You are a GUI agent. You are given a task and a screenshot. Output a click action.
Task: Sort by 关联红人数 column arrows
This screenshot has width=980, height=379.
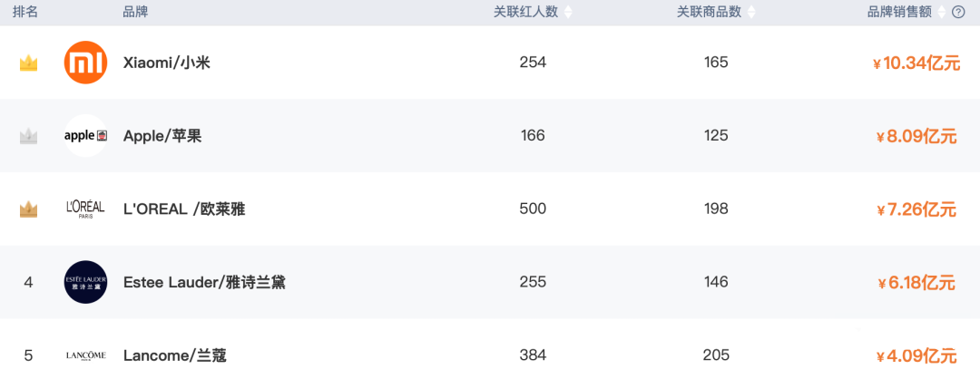point(568,12)
